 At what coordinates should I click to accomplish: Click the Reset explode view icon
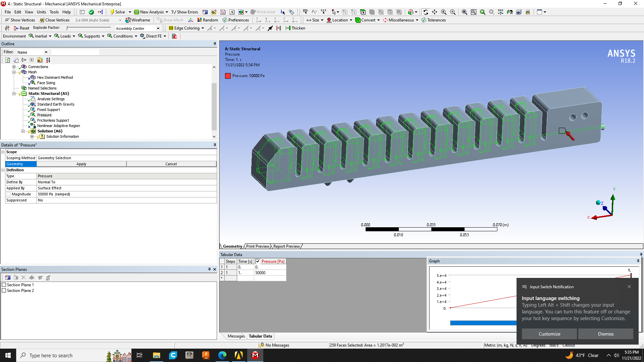pos(16,28)
